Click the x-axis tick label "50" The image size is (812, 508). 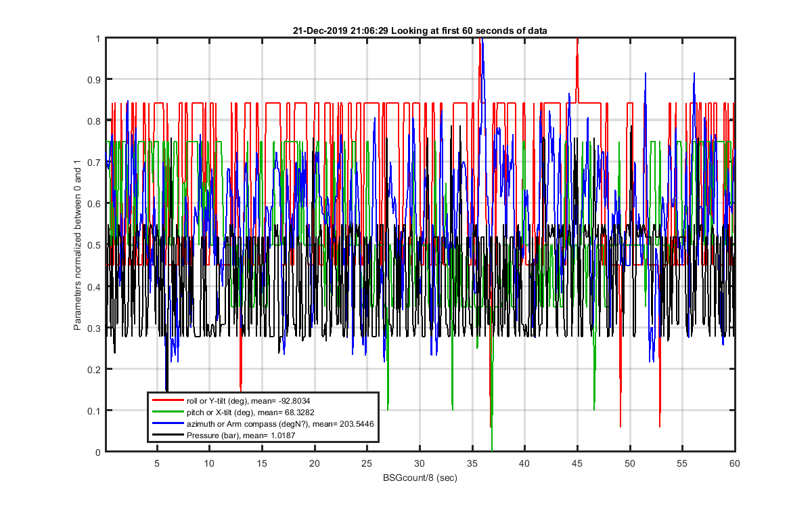(629, 463)
